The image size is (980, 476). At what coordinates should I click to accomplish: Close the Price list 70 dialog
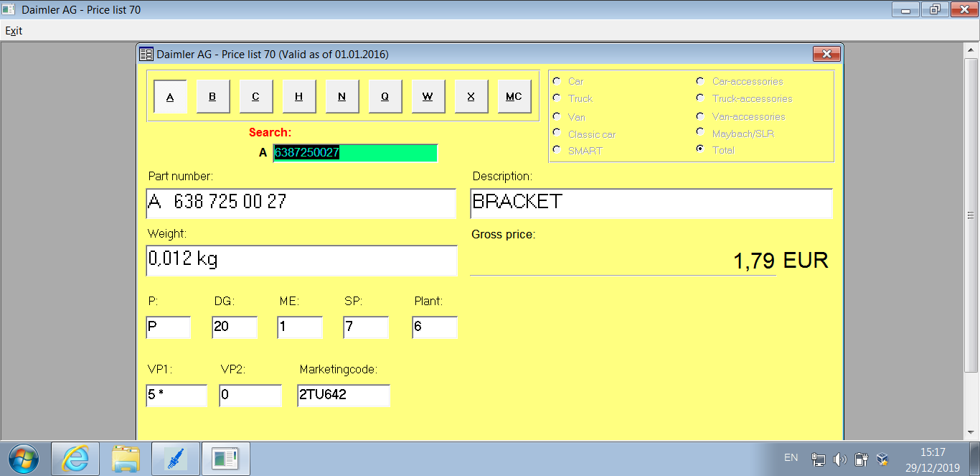pos(826,54)
